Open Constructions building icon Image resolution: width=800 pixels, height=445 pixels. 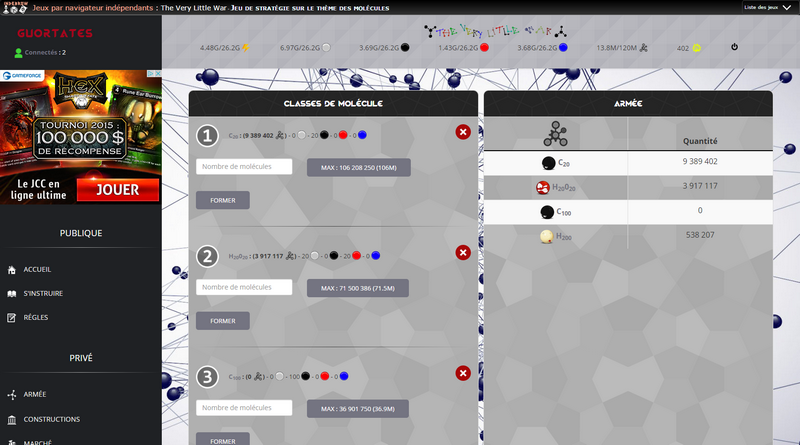pyautogui.click(x=12, y=419)
